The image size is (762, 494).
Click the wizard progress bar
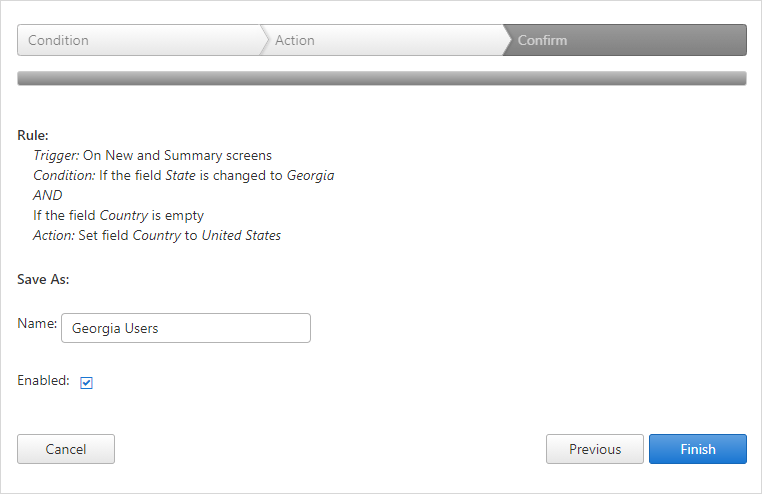(382, 78)
